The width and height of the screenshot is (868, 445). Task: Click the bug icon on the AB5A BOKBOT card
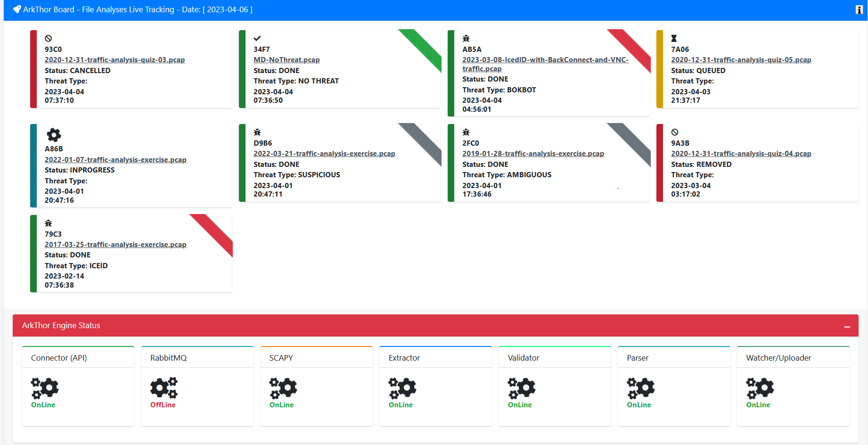coord(466,38)
